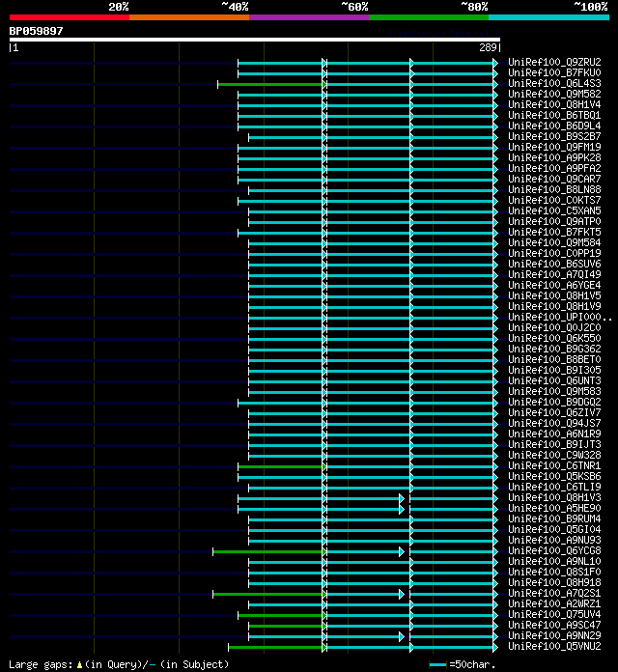Select UniRef100_Q9M583 label

(554, 392)
